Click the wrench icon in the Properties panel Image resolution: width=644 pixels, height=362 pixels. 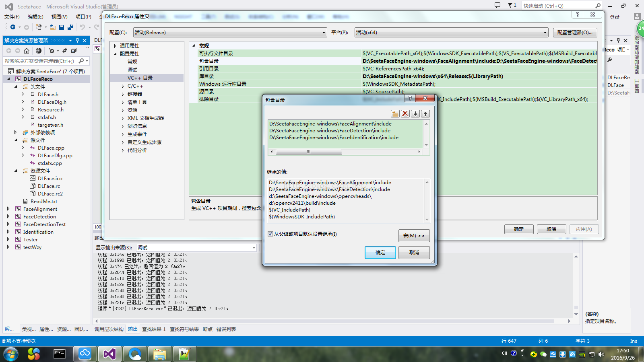[610, 60]
